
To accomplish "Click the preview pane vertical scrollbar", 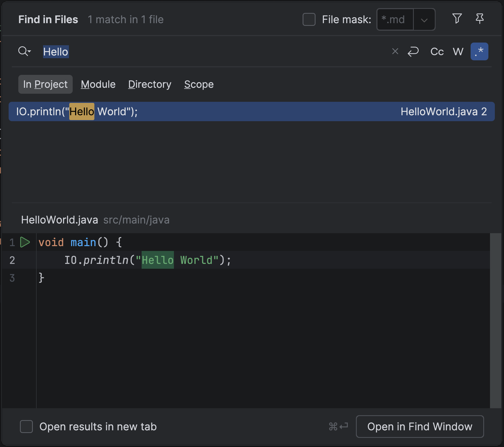I will (x=495, y=320).
